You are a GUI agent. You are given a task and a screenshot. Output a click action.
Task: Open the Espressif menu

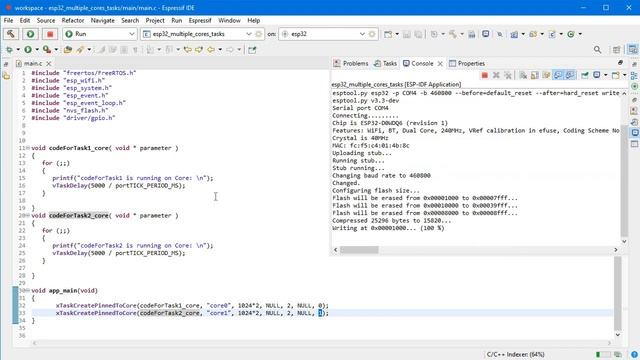[x=200, y=20]
